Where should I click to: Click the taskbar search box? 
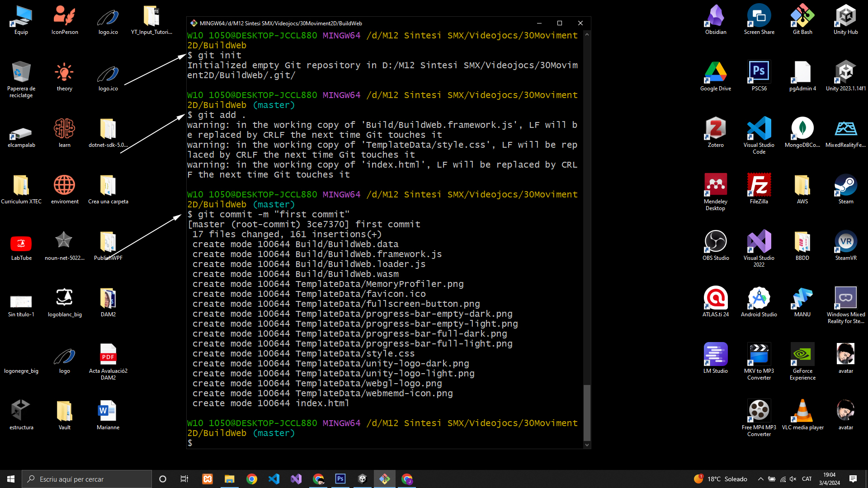click(87, 479)
